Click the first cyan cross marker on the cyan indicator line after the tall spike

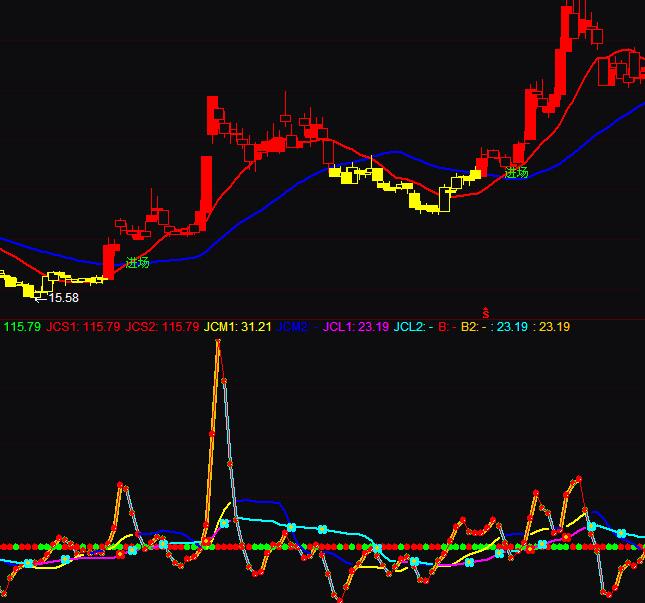pyautogui.click(x=225, y=523)
